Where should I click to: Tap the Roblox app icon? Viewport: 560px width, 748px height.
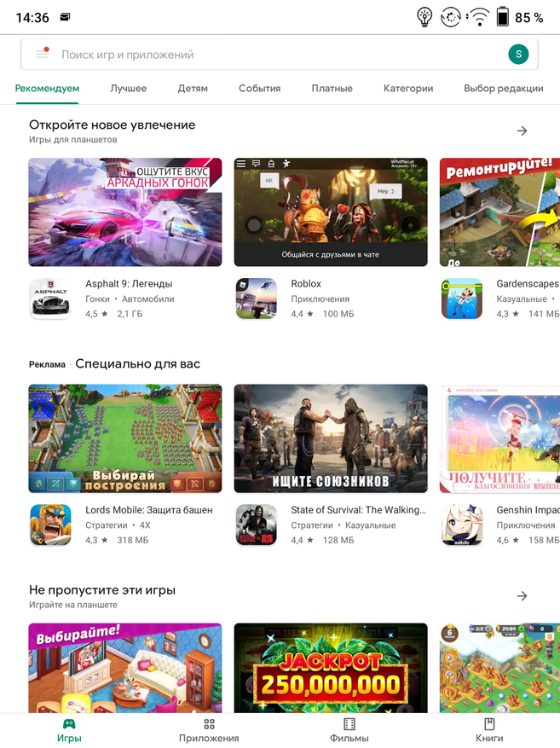[x=256, y=299]
